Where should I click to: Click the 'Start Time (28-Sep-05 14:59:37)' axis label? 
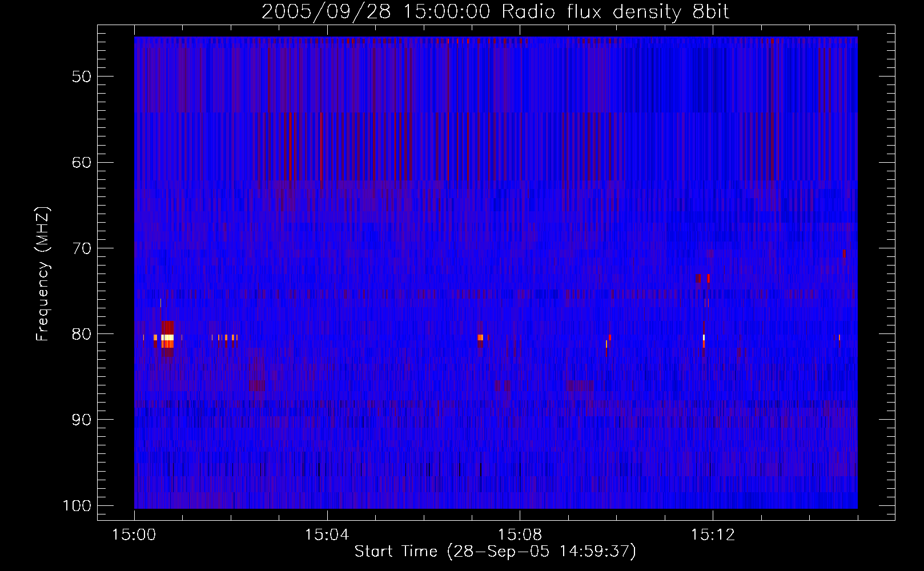click(495, 552)
